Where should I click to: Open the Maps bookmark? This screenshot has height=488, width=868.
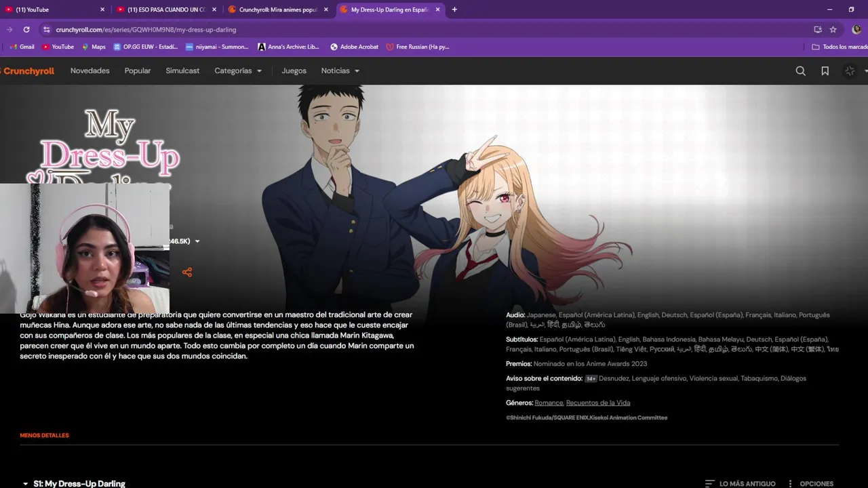pyautogui.click(x=94, y=47)
